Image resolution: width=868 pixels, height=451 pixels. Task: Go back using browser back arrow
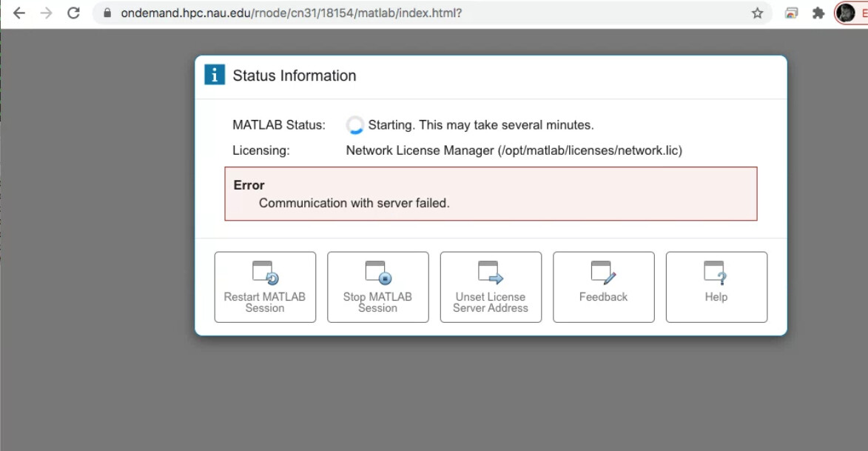(x=18, y=13)
